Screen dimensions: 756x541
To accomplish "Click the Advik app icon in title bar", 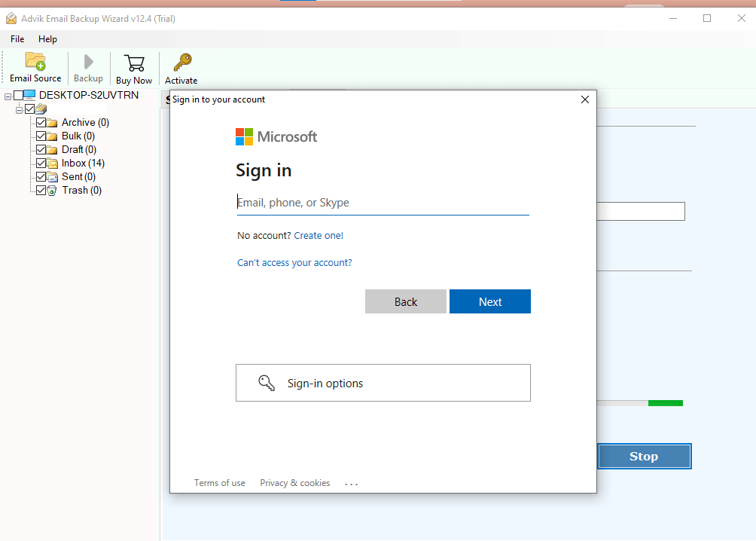I will [11, 19].
